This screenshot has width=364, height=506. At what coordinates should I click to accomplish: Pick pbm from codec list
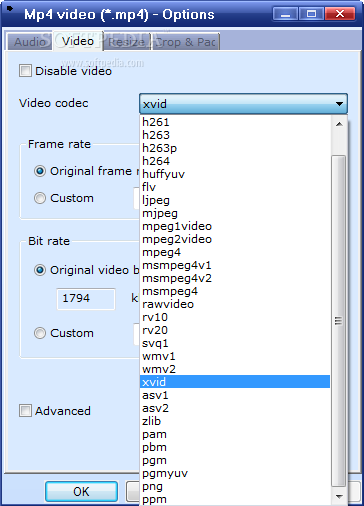point(235,447)
